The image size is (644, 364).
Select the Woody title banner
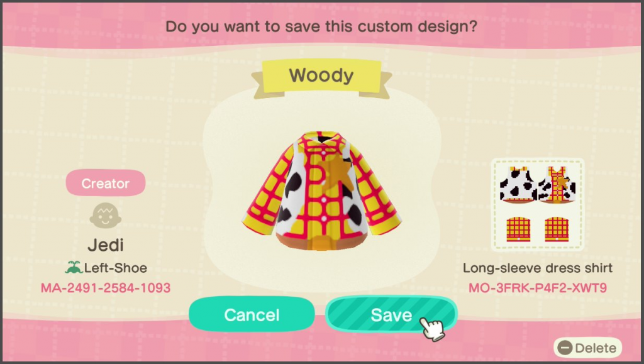click(321, 76)
